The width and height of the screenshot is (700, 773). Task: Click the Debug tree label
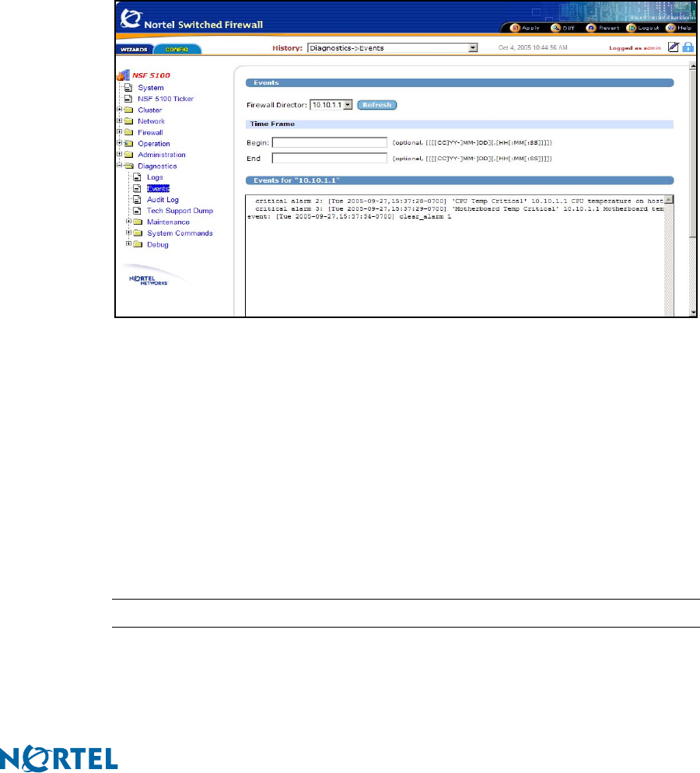coord(158,244)
